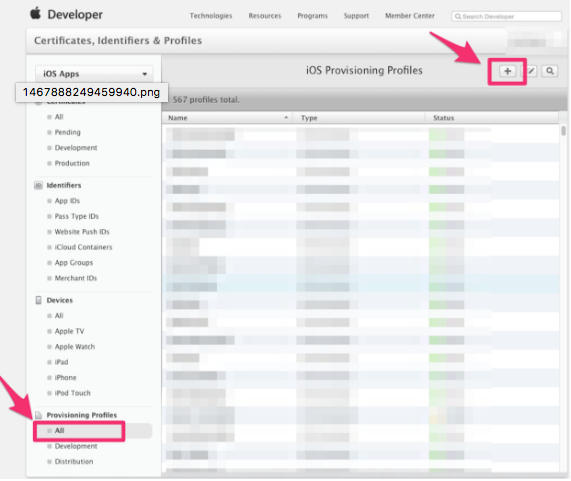Add a new provisioning profile with plus button

(x=507, y=71)
